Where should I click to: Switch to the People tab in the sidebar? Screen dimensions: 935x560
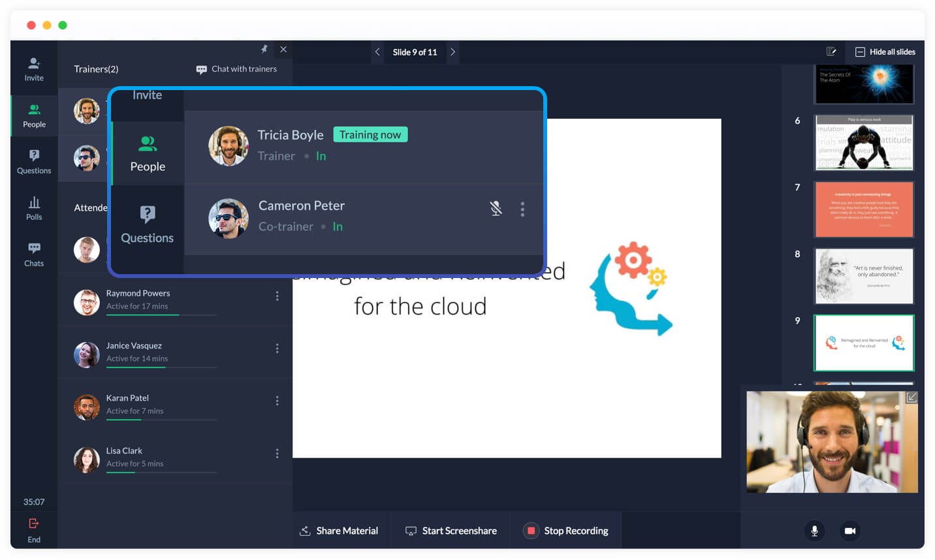click(34, 116)
